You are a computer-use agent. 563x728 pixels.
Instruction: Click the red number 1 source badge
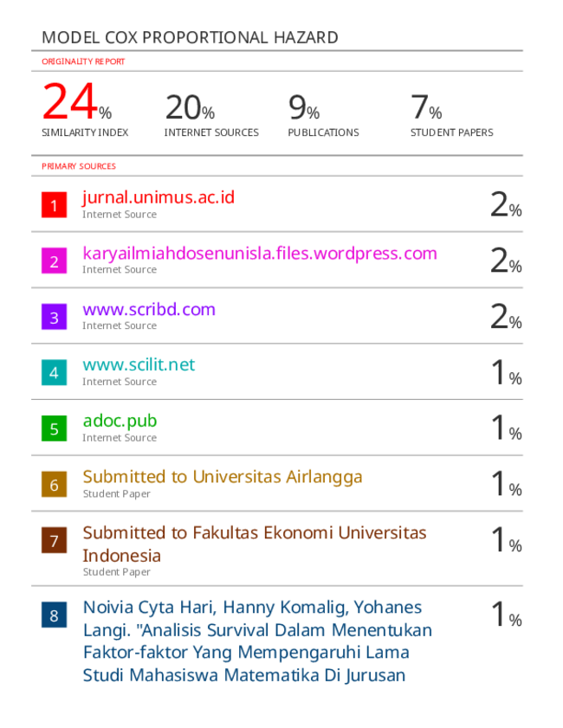tap(54, 205)
